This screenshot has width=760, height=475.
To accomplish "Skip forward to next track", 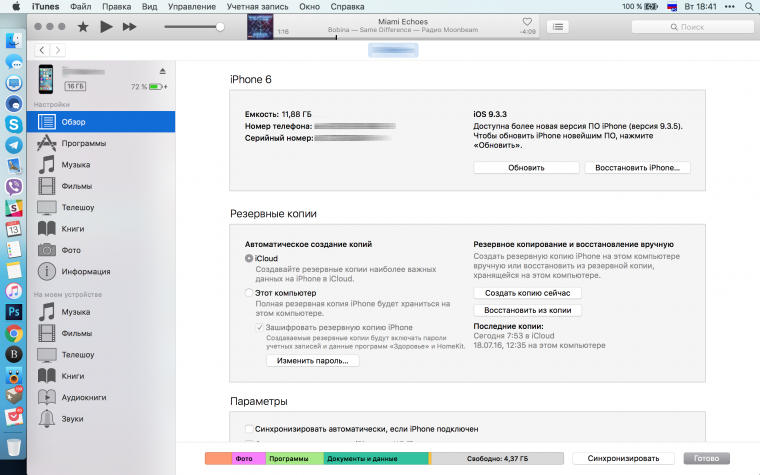I will coord(129,27).
